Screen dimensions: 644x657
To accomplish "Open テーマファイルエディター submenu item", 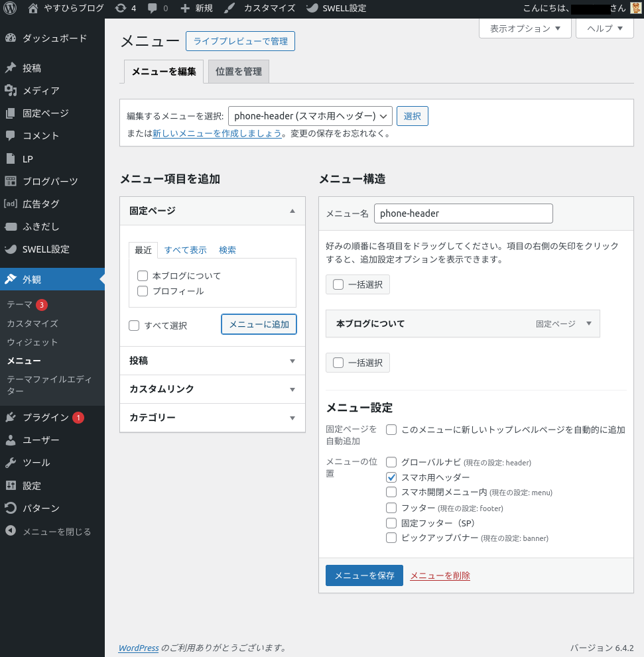I will 49,385.
